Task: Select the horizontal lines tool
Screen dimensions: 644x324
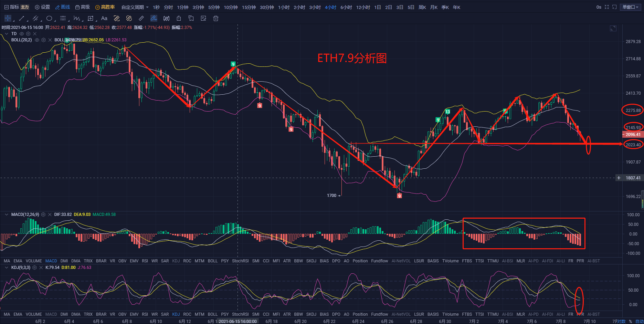Action: pyautogui.click(x=63, y=18)
